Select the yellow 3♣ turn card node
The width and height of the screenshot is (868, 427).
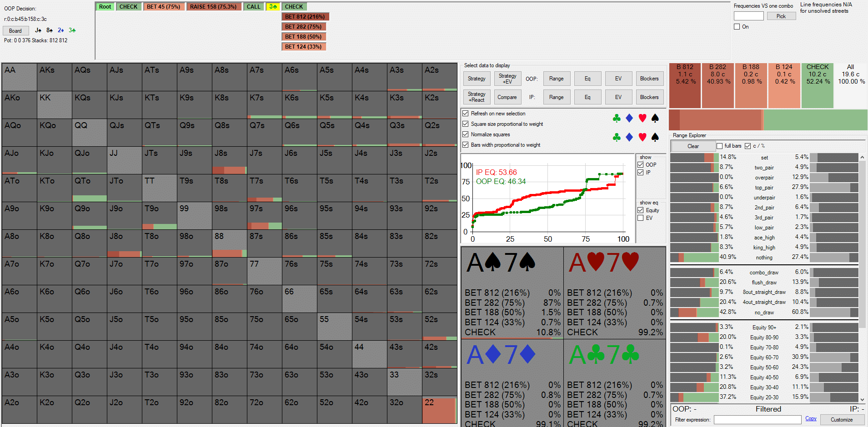click(273, 7)
